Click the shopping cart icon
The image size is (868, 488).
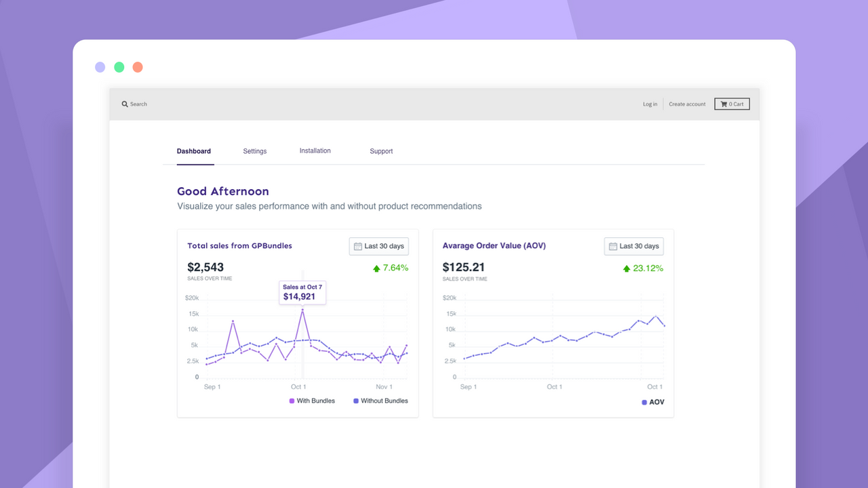(724, 104)
